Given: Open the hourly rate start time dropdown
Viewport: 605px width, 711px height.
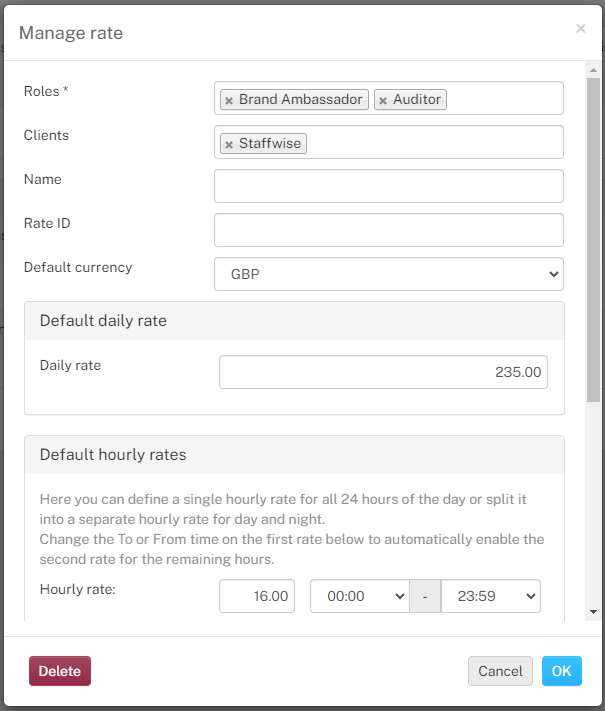Looking at the screenshot, I should (360, 596).
